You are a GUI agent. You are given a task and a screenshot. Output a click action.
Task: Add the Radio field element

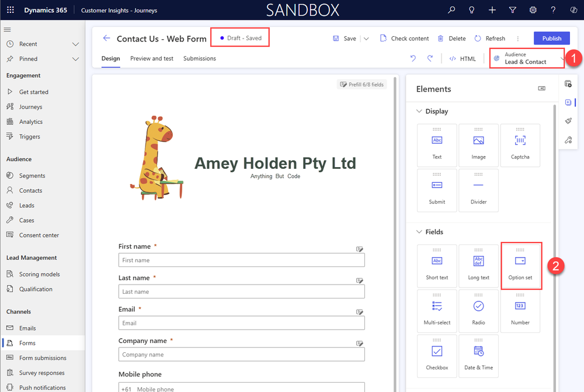pos(479,311)
